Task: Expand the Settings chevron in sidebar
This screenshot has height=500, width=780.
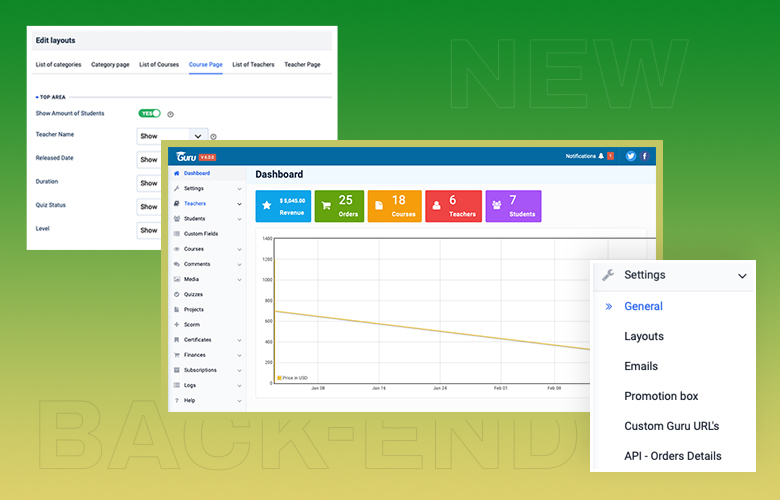Action: coord(239,189)
